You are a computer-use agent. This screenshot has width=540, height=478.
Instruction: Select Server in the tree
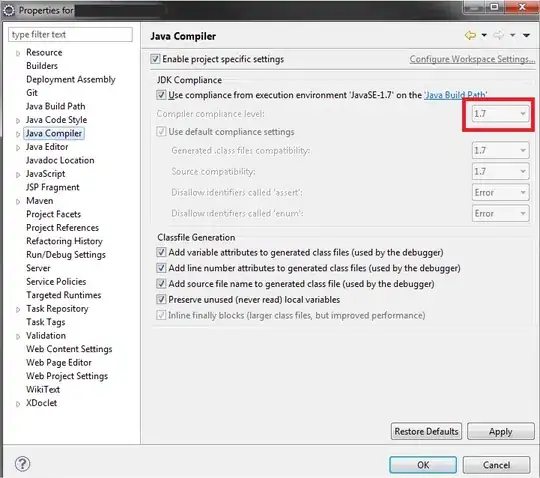pos(38,268)
